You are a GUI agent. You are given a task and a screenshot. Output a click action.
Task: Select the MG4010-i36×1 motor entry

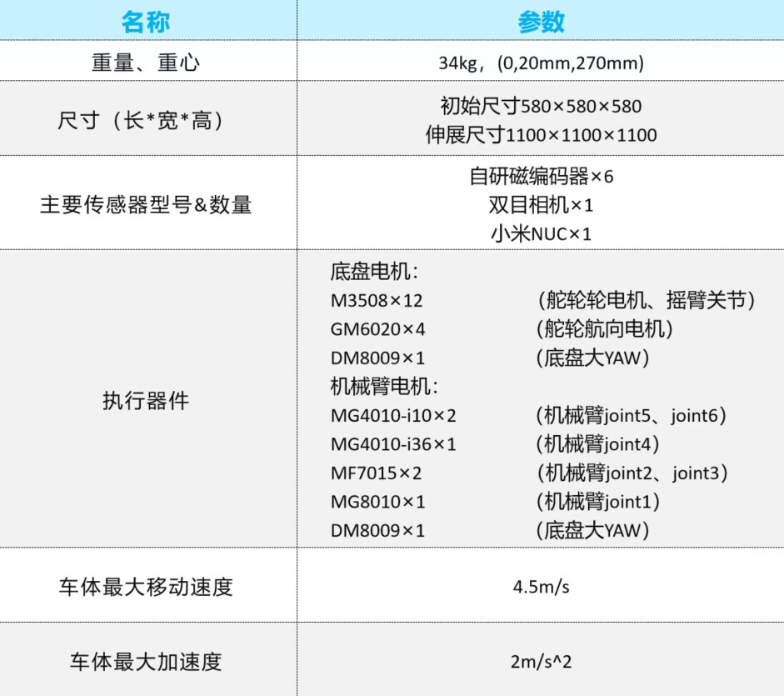click(393, 444)
